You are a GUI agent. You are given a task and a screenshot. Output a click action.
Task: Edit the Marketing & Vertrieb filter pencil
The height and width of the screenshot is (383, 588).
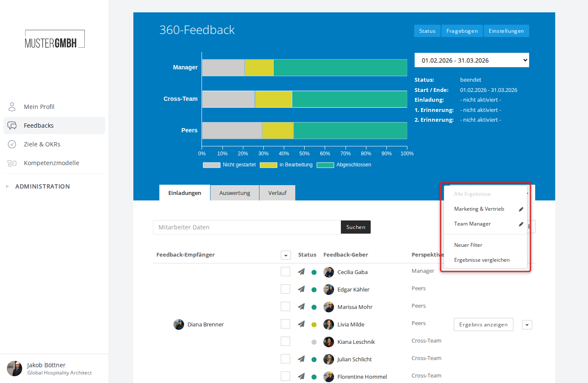(x=521, y=209)
